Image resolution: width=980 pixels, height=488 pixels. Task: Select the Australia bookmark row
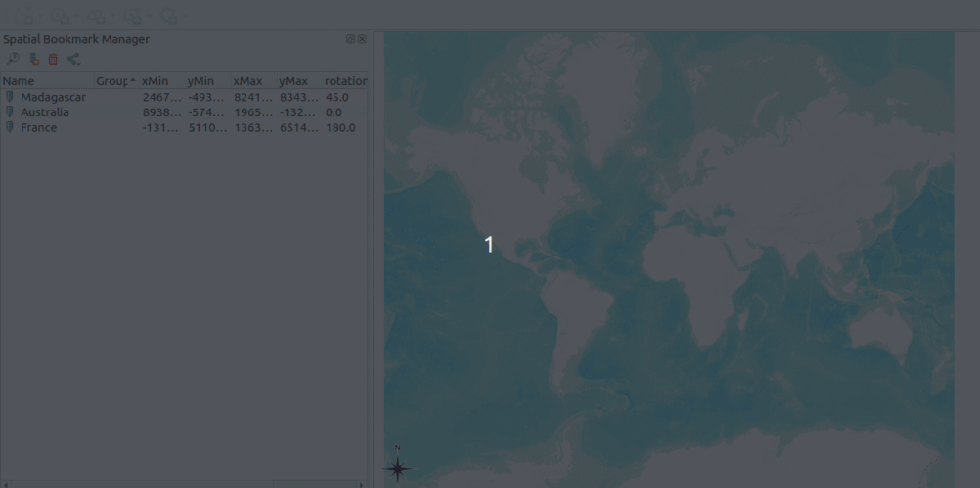(45, 112)
